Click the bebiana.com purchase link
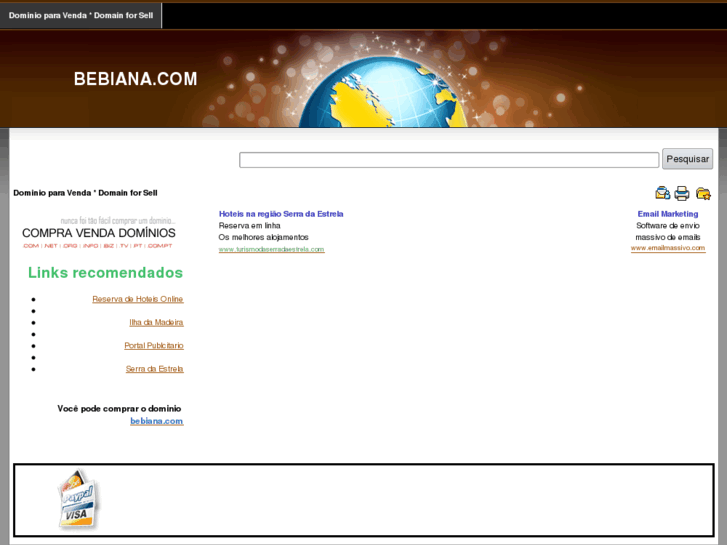727x545 pixels. (x=157, y=421)
